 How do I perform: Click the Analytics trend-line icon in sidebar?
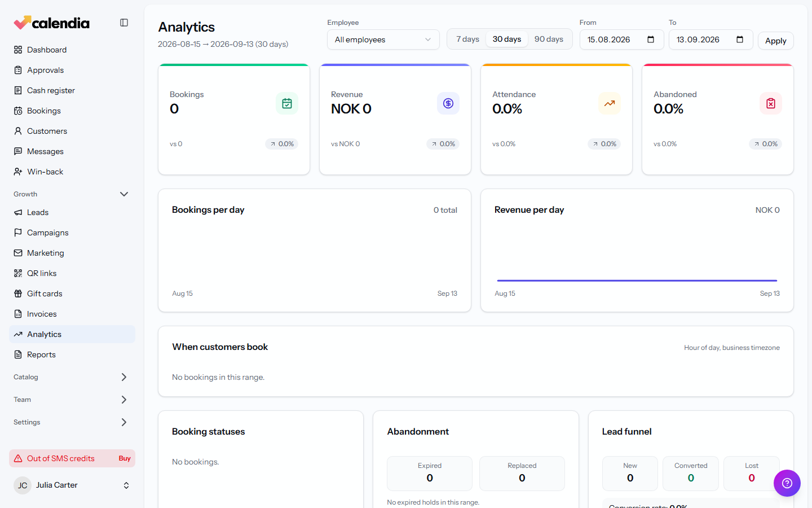(x=18, y=334)
